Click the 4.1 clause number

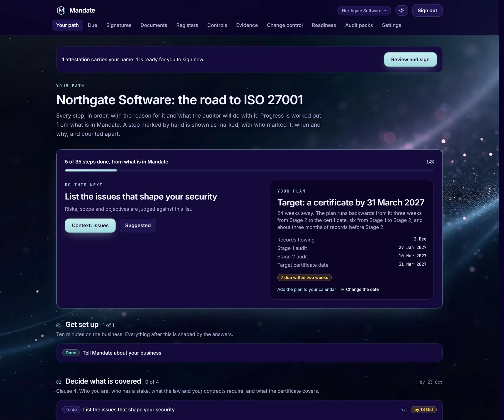coord(404,409)
